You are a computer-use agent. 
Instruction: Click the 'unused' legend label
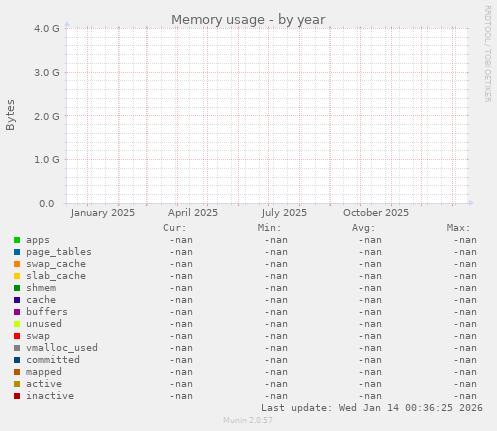pos(44,324)
